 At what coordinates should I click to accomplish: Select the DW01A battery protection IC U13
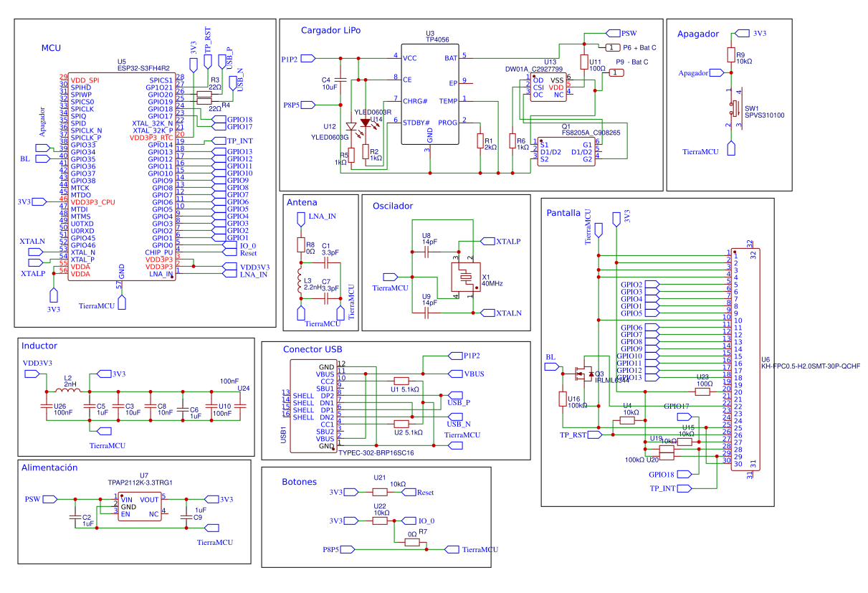pos(548,86)
